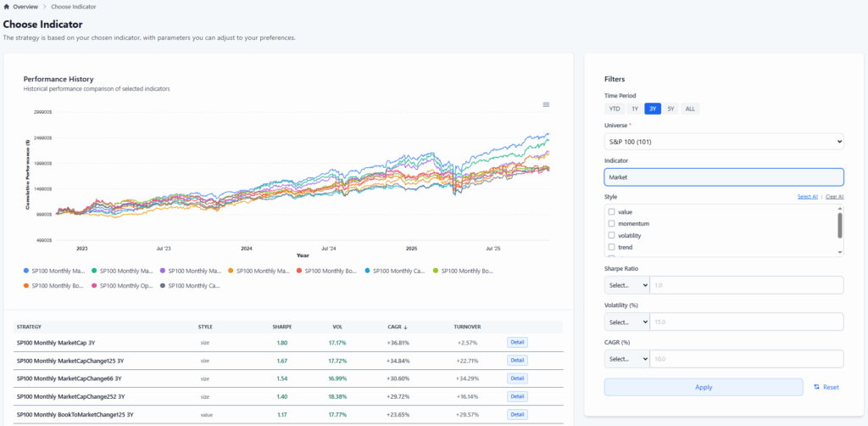Open the Universe dropdown
This screenshot has height=426, width=868.
[723, 142]
